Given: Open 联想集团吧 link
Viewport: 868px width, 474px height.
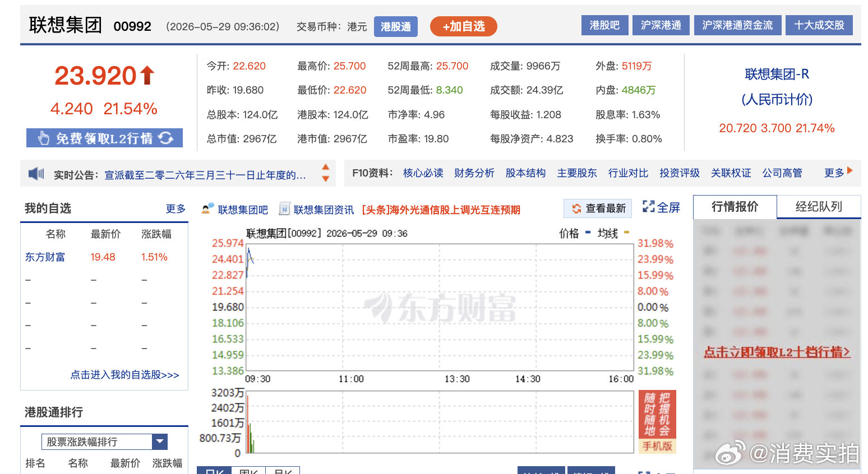Looking at the screenshot, I should click(243, 210).
